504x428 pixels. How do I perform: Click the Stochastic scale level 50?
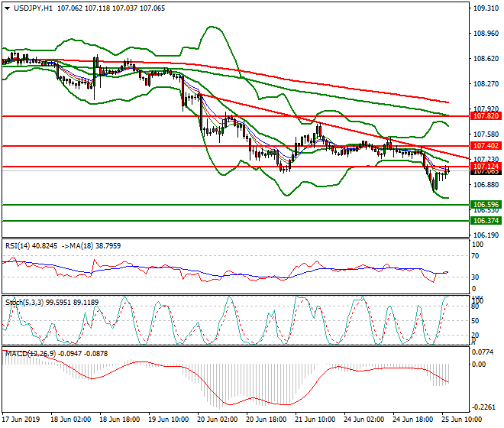click(x=476, y=321)
